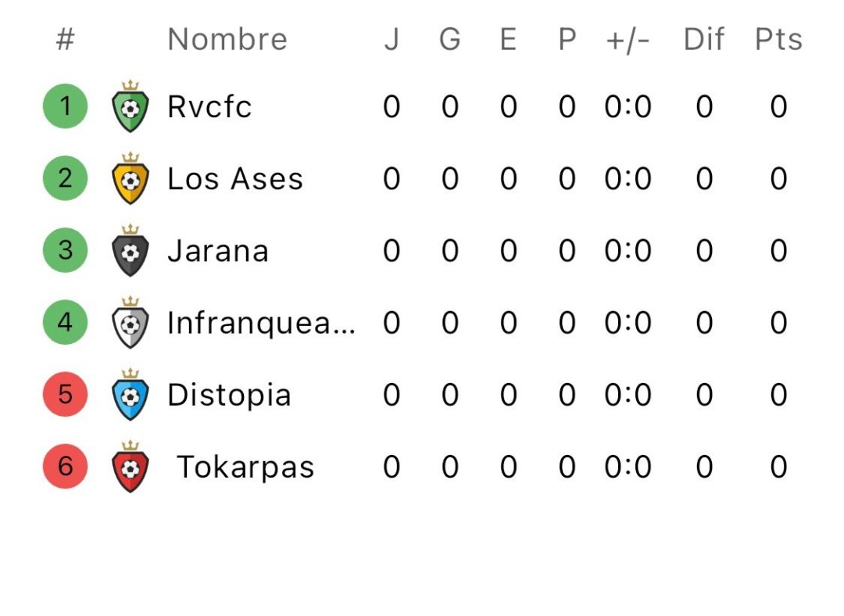Click the black Jarana shield badge
Viewport: 844px width, 616px height.
coord(131,250)
